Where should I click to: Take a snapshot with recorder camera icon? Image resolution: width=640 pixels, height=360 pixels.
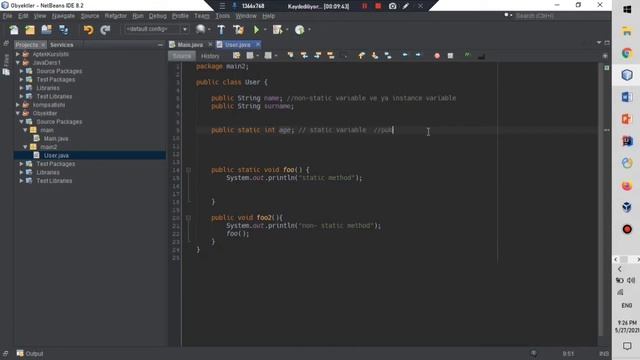pyautogui.click(x=392, y=6)
